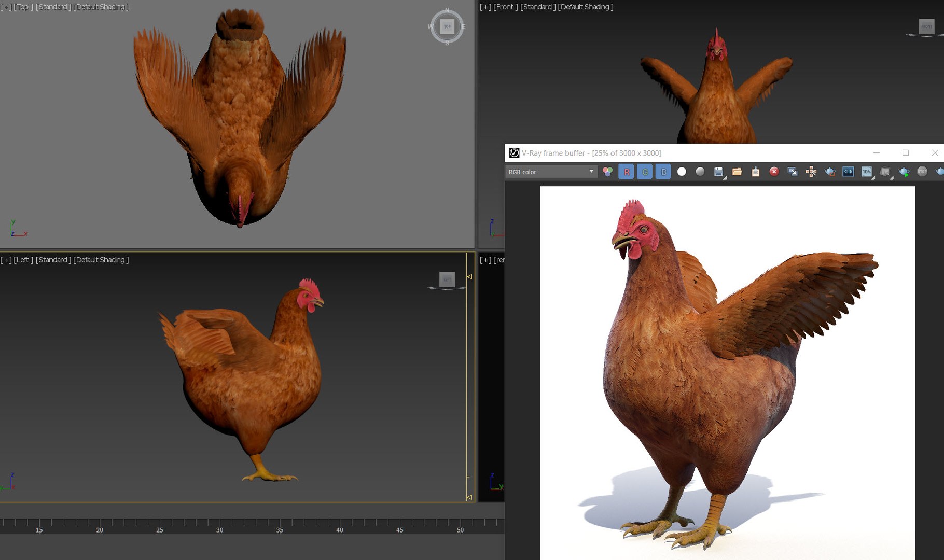
Task: Stop rendering with the STOP icon
Action: pyautogui.click(x=922, y=172)
